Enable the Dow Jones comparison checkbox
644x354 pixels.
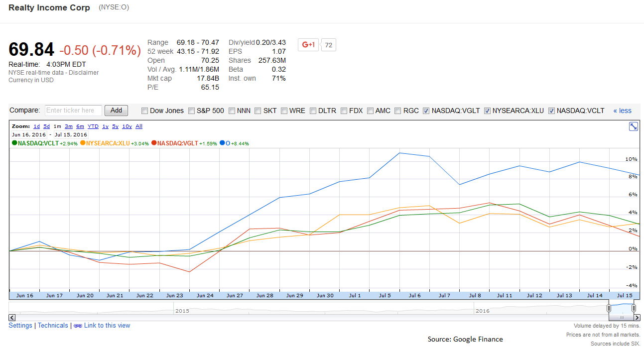pos(144,111)
